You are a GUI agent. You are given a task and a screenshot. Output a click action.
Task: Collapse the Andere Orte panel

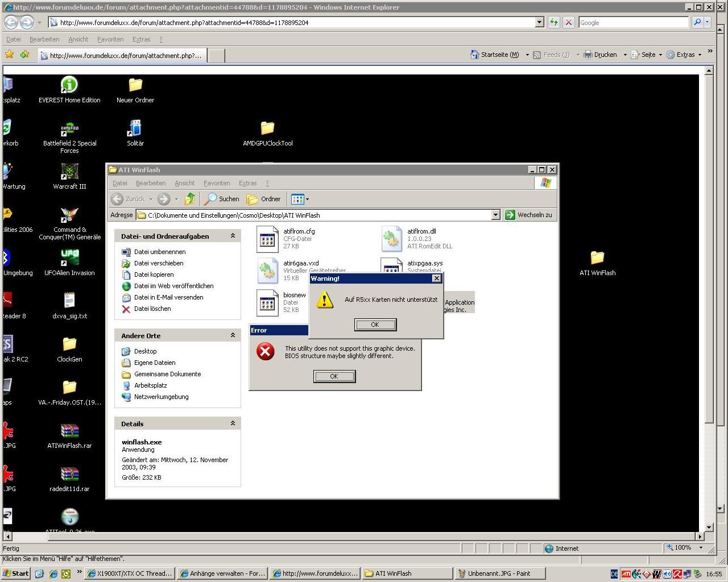(x=233, y=335)
